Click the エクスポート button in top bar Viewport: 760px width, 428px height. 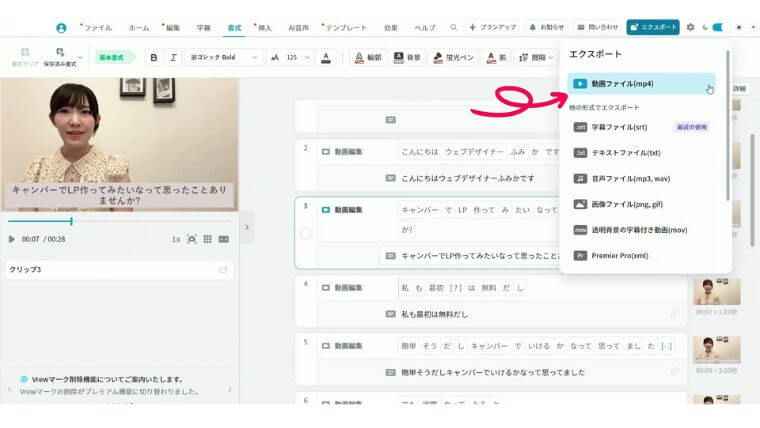(653, 27)
